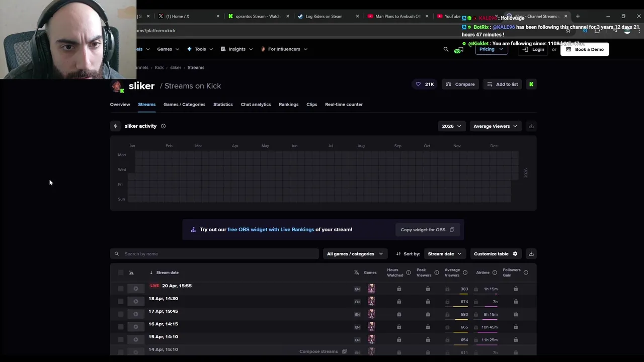Open the site search magnifier icon
Image resolution: width=644 pixels, height=362 pixels.
click(446, 49)
